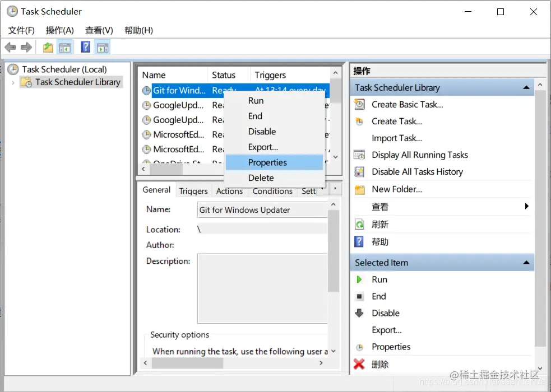The width and height of the screenshot is (551, 392).
Task: Click the clock icon beside first MicrosoftEd... row
Action: click(x=146, y=135)
